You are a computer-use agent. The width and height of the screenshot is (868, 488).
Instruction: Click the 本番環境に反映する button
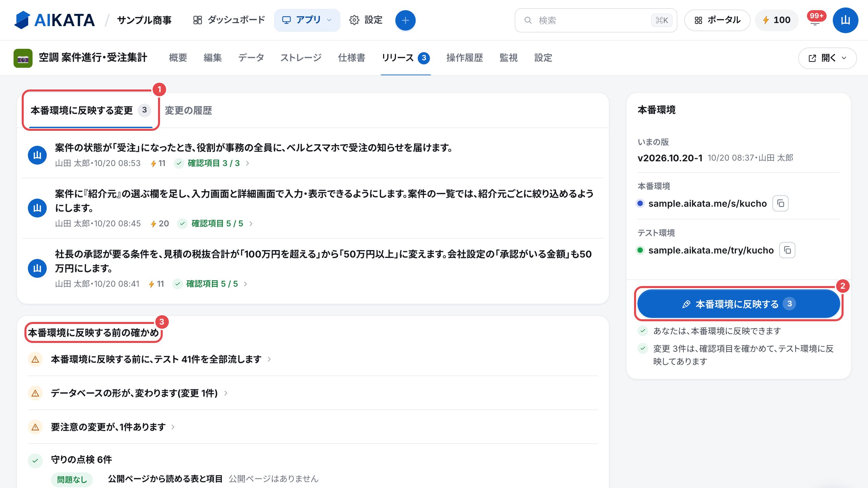point(739,304)
